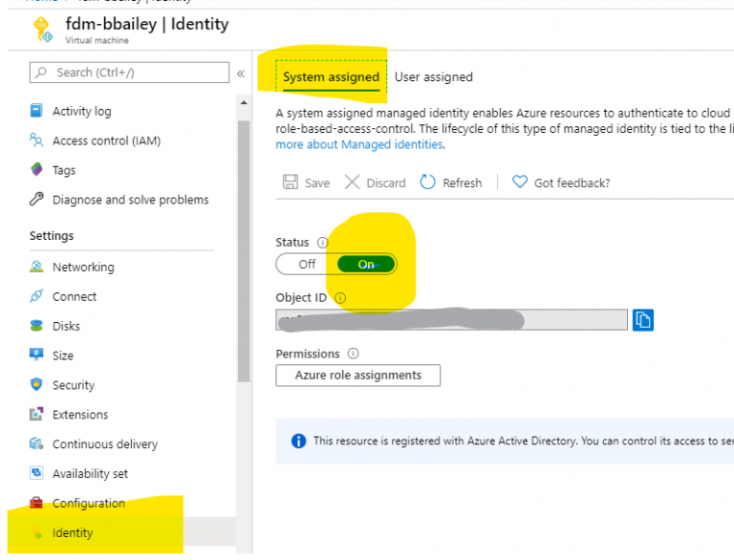Click the Tags icon in sidebar

tap(36, 170)
